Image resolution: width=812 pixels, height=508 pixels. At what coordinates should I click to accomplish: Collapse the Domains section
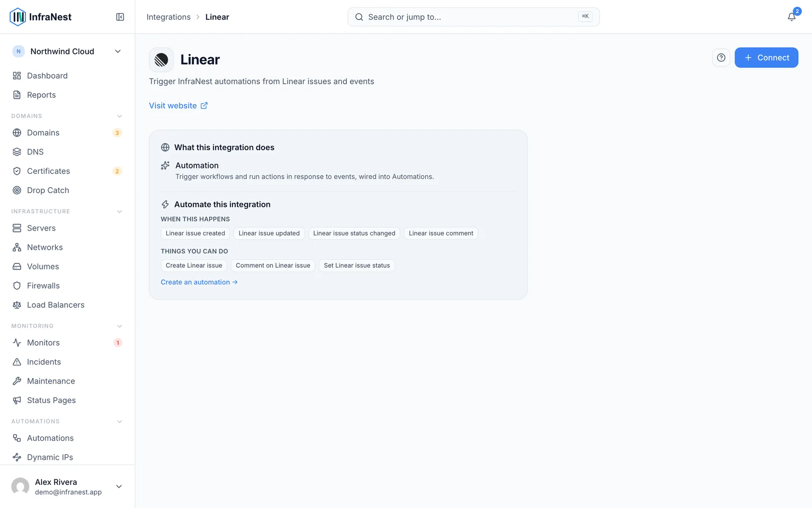[x=119, y=116]
